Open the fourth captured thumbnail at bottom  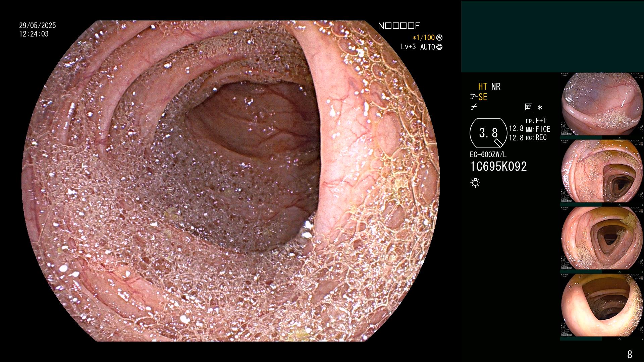[602, 305]
